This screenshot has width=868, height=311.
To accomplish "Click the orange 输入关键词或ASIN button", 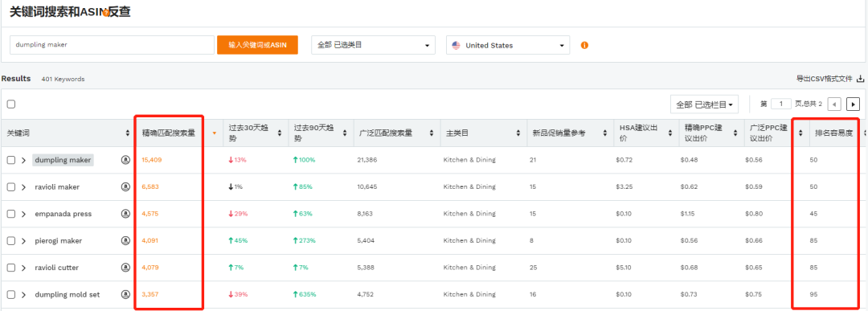I will [257, 45].
